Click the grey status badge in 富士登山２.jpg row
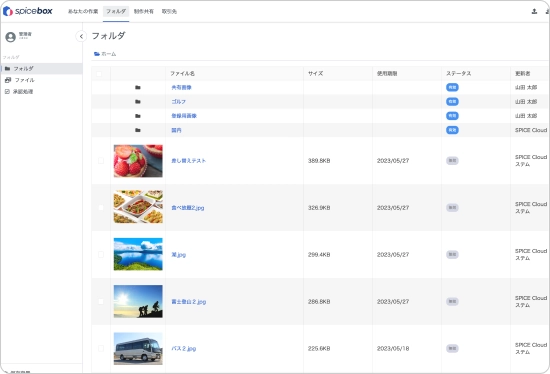550x374 pixels. (452, 302)
